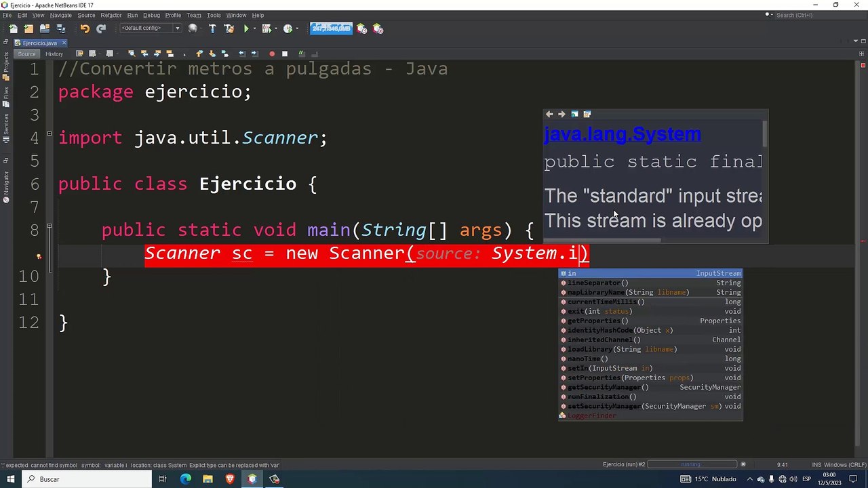This screenshot has width=868, height=488.
Task: Click the Save All toolbar icon
Action: 61,28
